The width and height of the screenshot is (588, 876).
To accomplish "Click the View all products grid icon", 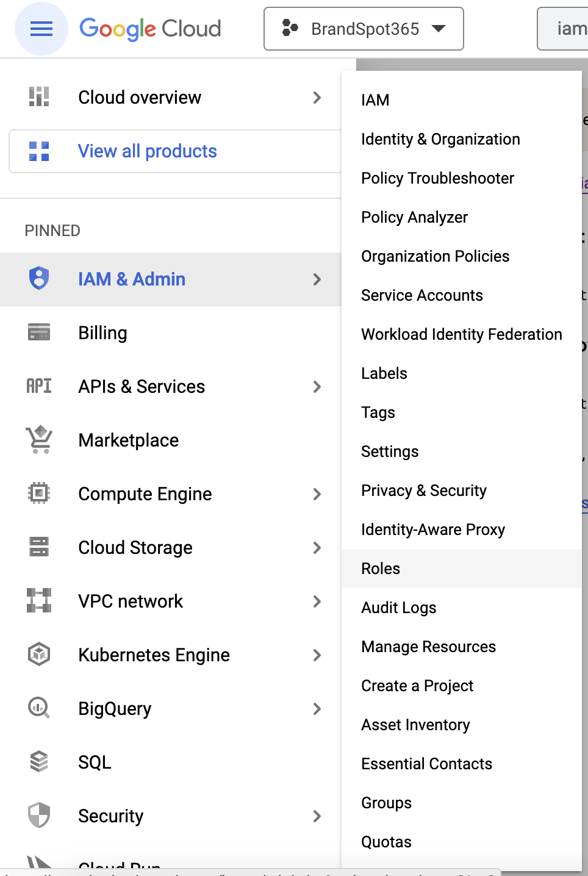I will point(39,151).
